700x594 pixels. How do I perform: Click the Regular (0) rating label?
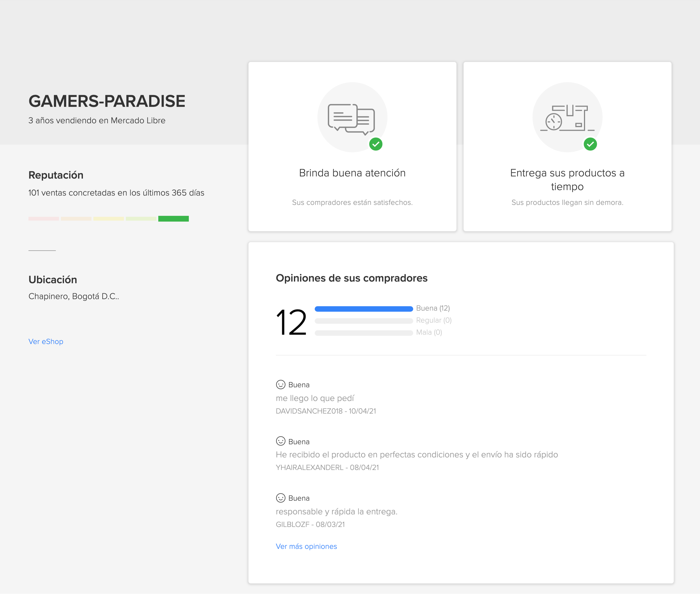pos(433,320)
